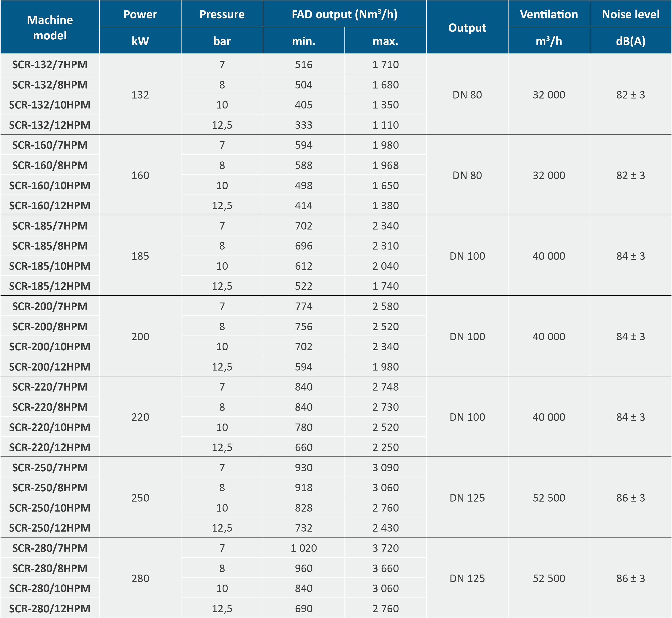Click the 132 kW power value
The height and width of the screenshot is (618, 672).
140,95
